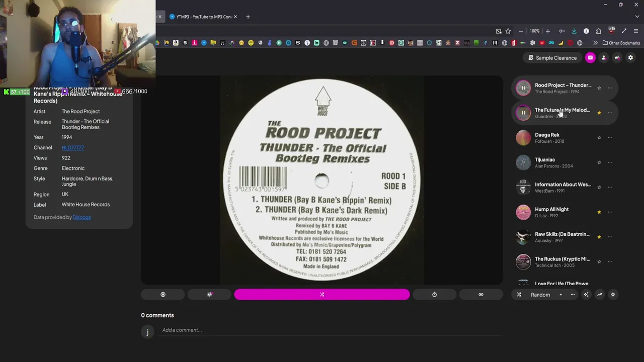
Task: Expand the Random mode dropdown arrow
Action: (560, 295)
